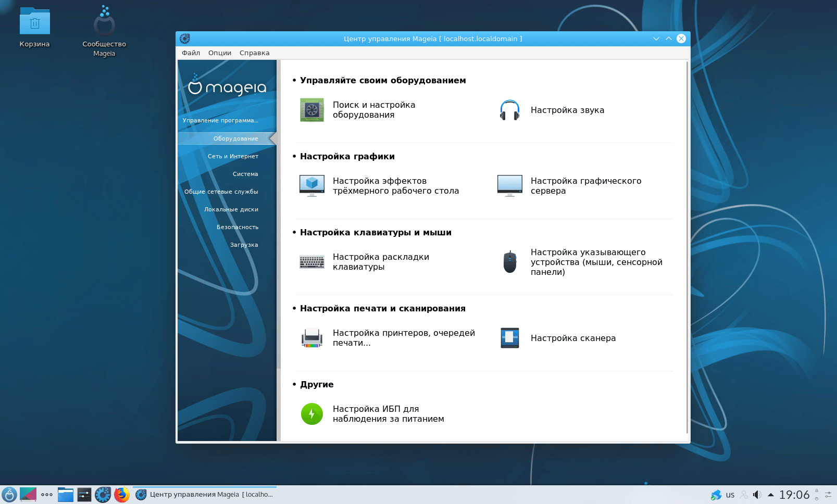Click the lock screen icon in panel

(x=817, y=491)
